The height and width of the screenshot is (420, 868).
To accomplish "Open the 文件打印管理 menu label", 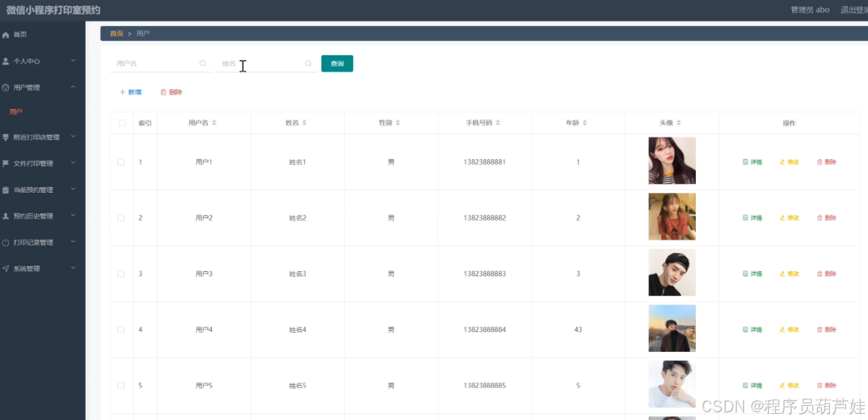I will tap(33, 164).
